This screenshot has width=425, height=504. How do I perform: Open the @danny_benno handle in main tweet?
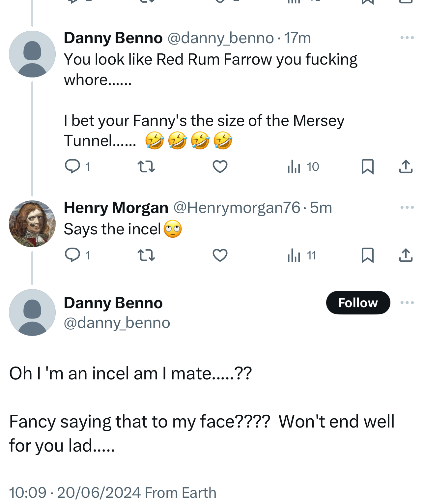click(117, 323)
